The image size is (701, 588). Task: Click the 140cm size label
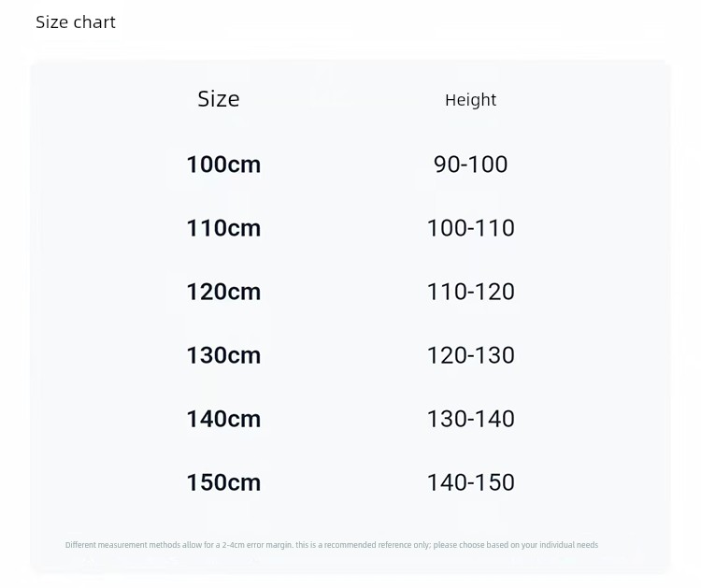(x=223, y=419)
